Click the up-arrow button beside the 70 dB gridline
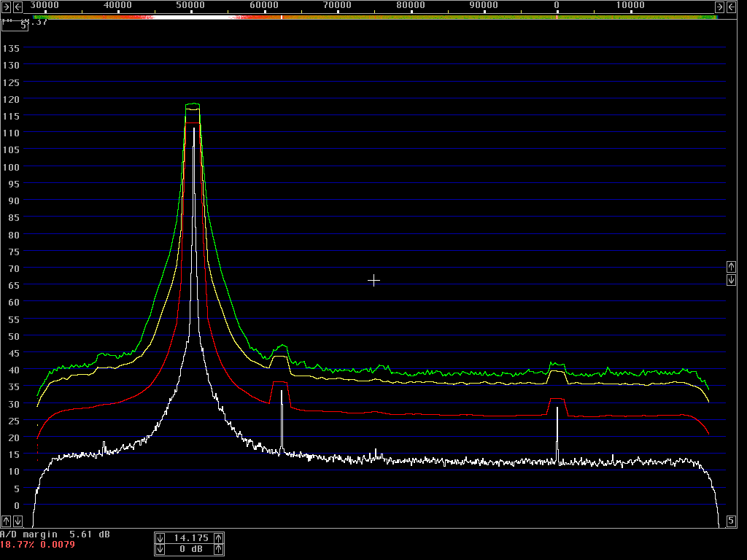This screenshot has width=747, height=560. click(x=731, y=267)
